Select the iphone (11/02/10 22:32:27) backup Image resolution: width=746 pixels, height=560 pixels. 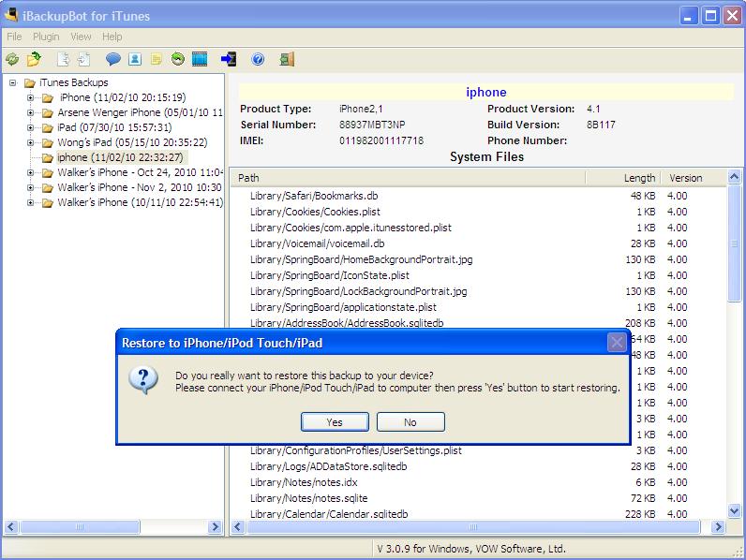pyautogui.click(x=120, y=157)
